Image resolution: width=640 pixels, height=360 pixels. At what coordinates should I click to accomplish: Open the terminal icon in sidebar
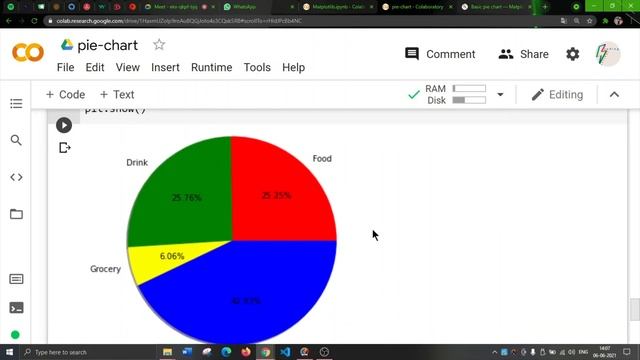[x=16, y=308]
